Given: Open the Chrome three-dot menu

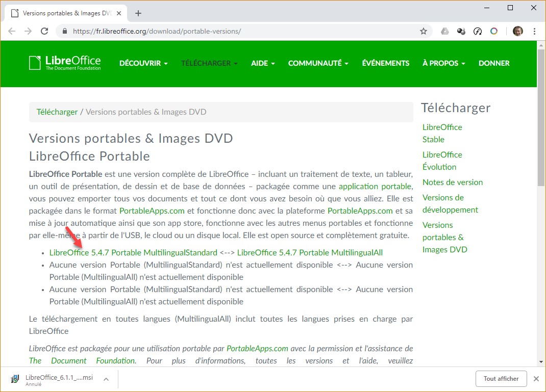Looking at the screenshot, I should [x=534, y=31].
